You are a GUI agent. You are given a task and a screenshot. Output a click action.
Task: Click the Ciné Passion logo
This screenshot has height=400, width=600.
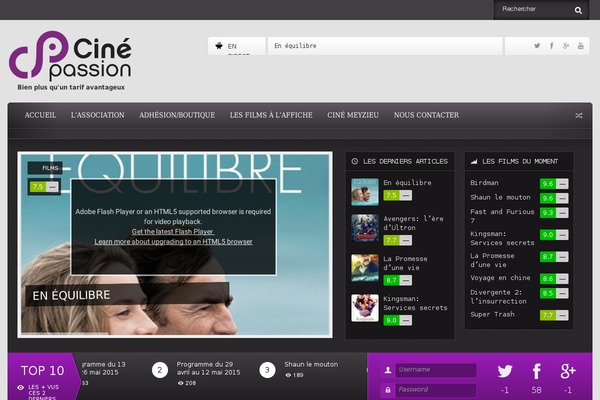click(x=71, y=60)
